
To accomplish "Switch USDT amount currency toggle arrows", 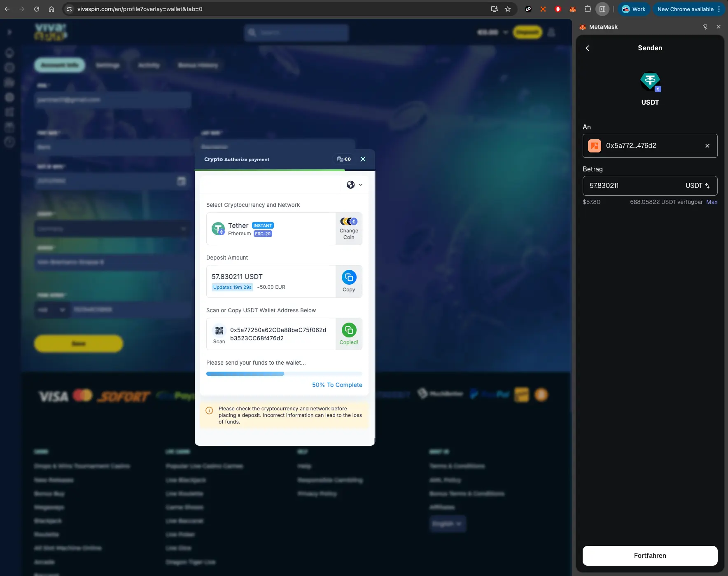I will pyautogui.click(x=707, y=186).
